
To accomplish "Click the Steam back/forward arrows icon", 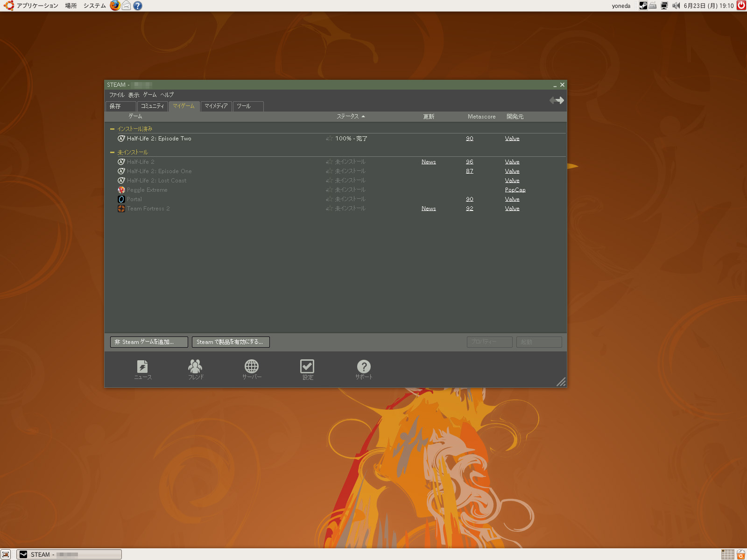I will click(557, 100).
